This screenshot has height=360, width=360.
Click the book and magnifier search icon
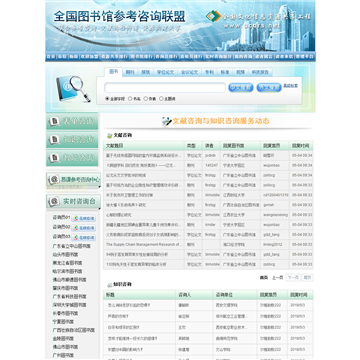(73, 89)
